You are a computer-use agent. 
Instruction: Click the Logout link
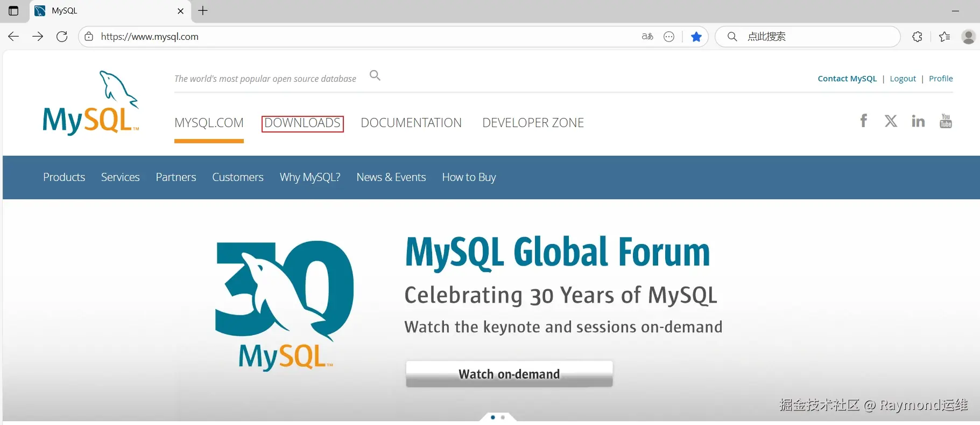[x=903, y=79]
